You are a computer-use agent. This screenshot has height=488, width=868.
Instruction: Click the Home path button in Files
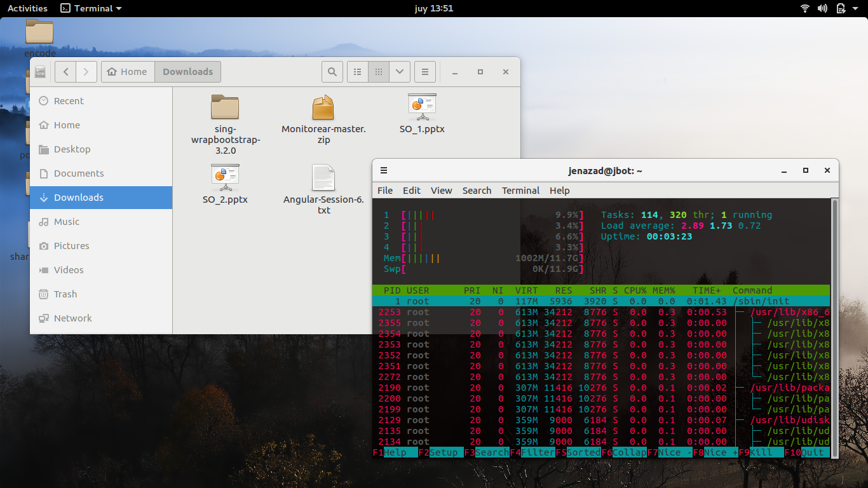click(x=128, y=72)
